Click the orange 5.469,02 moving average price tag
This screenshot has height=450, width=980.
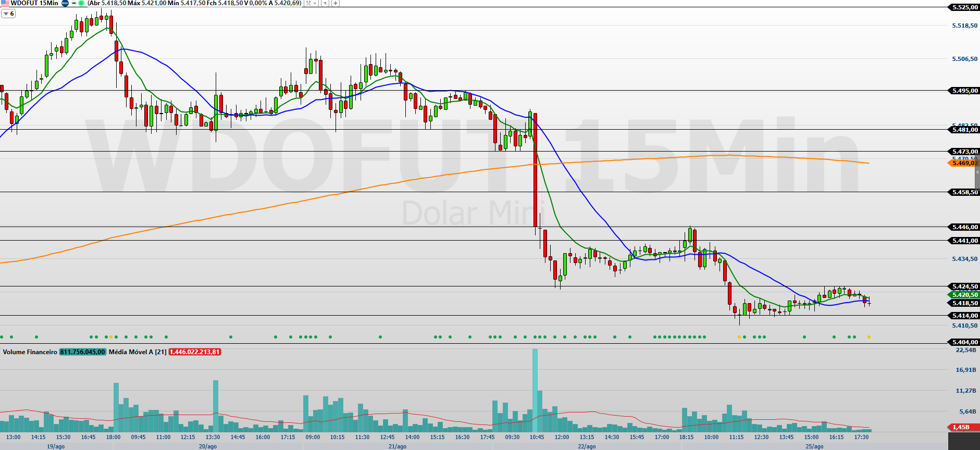coord(964,163)
